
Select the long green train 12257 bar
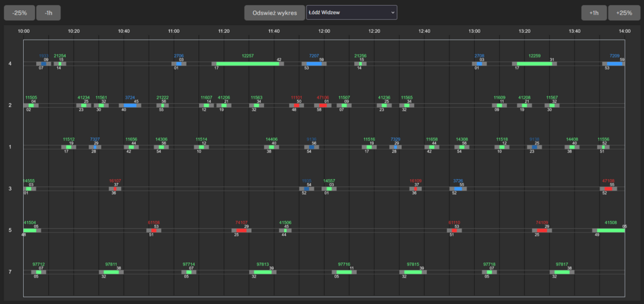click(247, 64)
